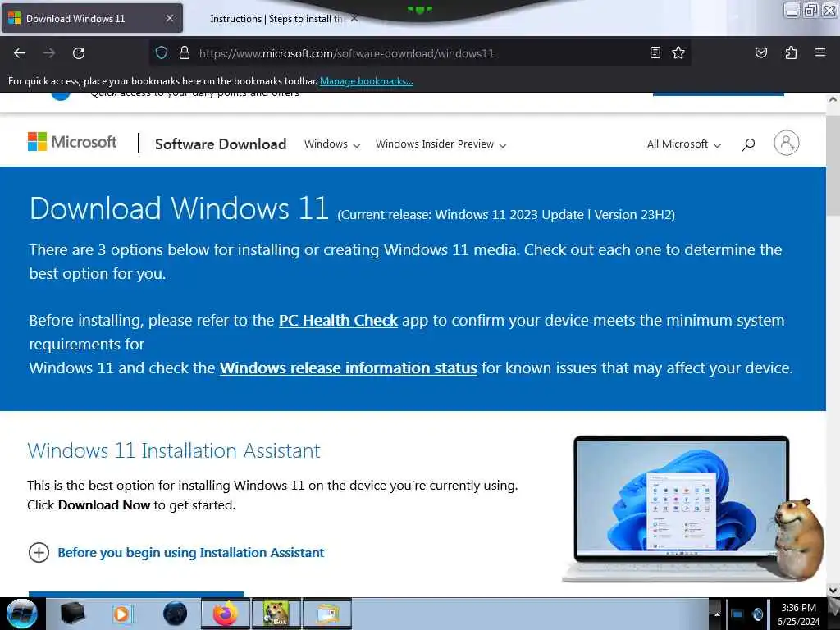Close the Download Windows 11 tab
The width and height of the screenshot is (840, 630).
pyautogui.click(x=169, y=18)
